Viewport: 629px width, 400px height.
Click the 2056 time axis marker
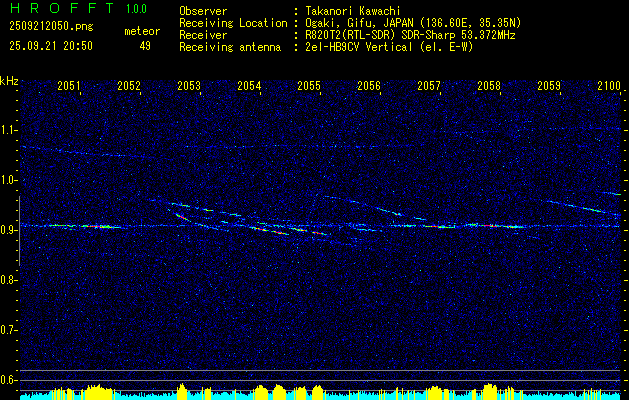[x=369, y=85]
